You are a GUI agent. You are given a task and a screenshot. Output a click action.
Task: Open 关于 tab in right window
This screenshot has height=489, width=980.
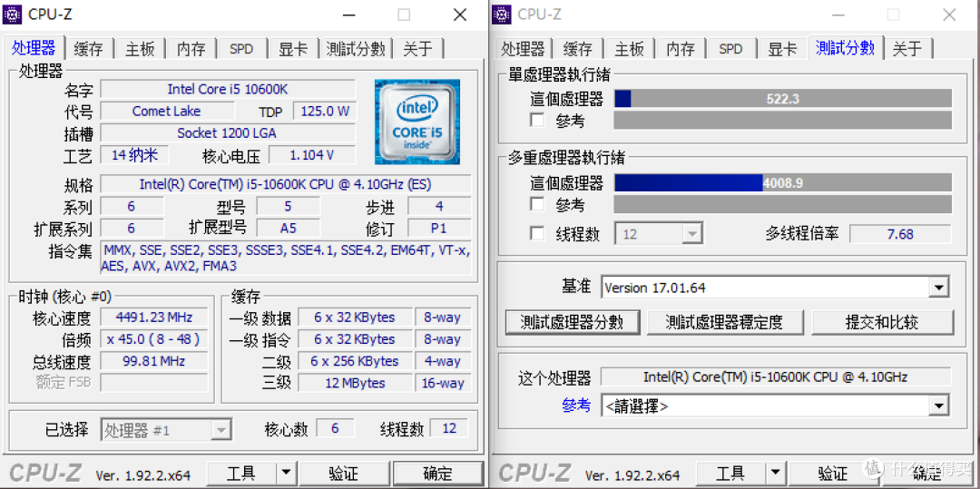pos(907,49)
